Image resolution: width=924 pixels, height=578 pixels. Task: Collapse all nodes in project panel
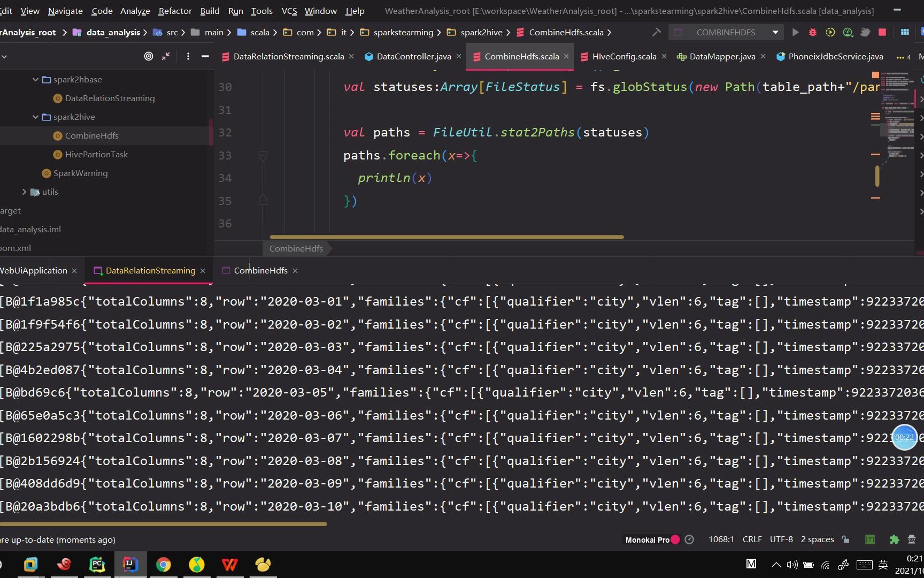(166, 56)
